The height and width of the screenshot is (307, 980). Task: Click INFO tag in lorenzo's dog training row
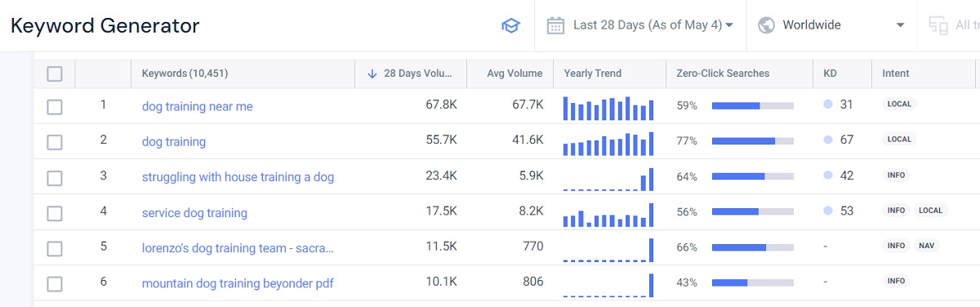[x=896, y=246]
